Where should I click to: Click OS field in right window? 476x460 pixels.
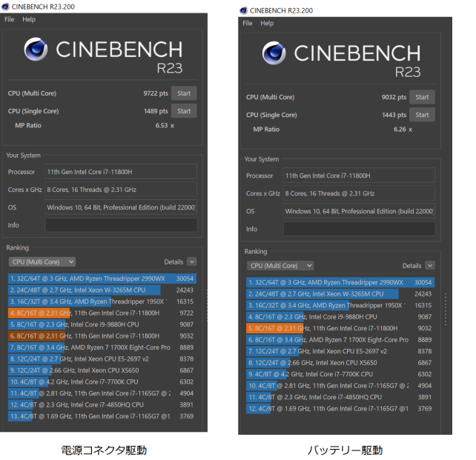pyautogui.click(x=359, y=211)
